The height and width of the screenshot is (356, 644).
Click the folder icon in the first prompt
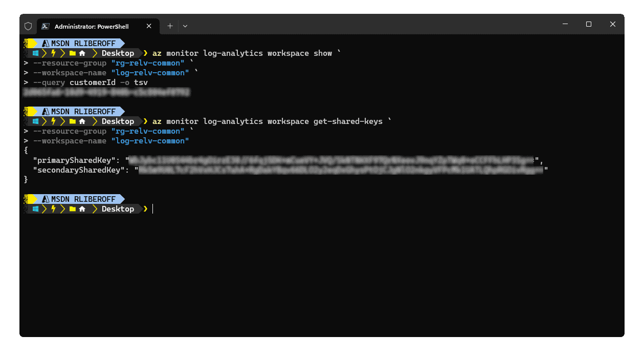(72, 53)
